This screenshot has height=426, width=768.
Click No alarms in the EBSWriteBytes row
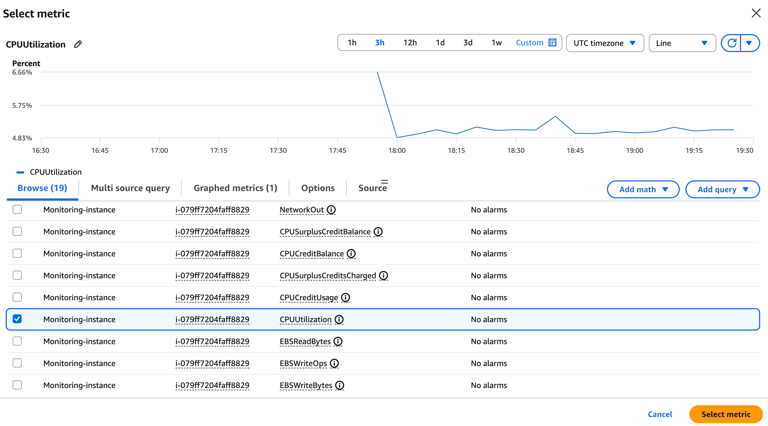click(489, 385)
